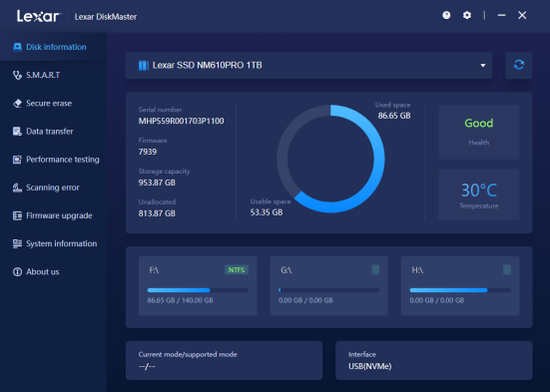Click the NTFS badge on F:\
The width and height of the screenshot is (550, 392).
click(x=237, y=269)
